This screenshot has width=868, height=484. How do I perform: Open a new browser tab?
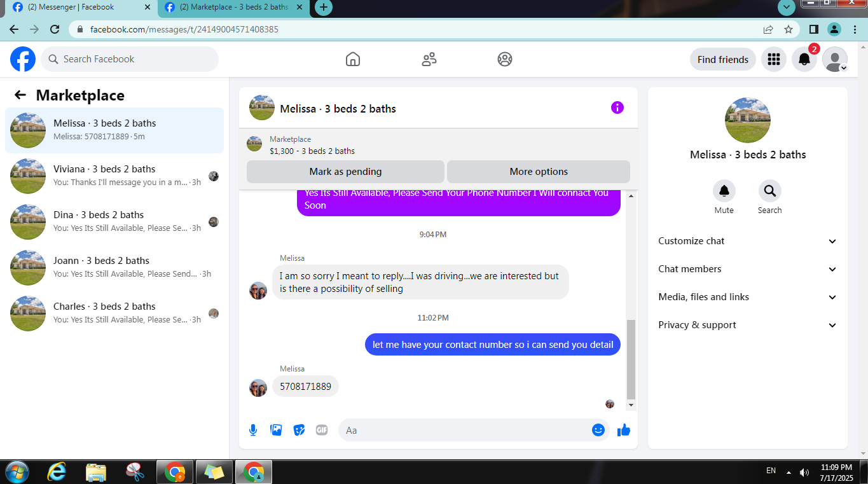[324, 7]
